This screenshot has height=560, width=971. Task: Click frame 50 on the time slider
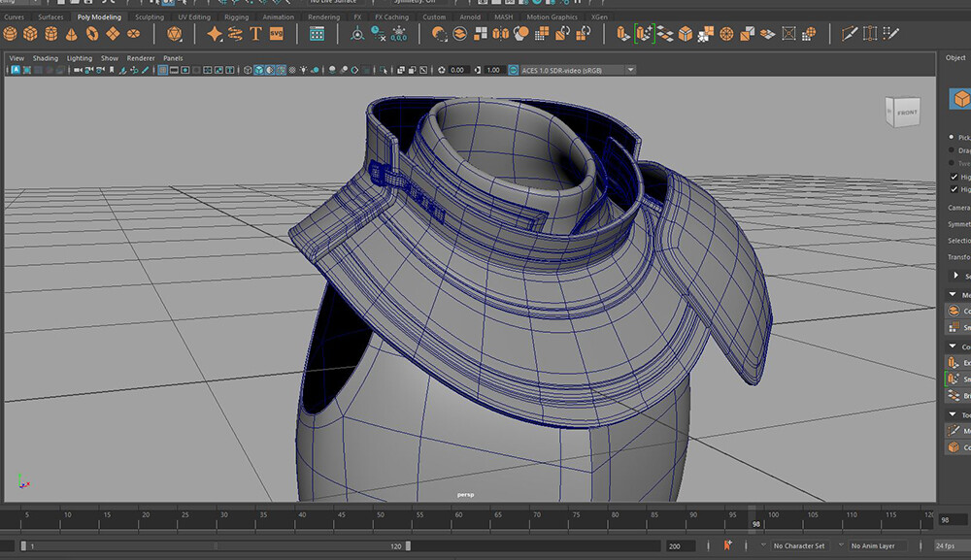(x=381, y=514)
